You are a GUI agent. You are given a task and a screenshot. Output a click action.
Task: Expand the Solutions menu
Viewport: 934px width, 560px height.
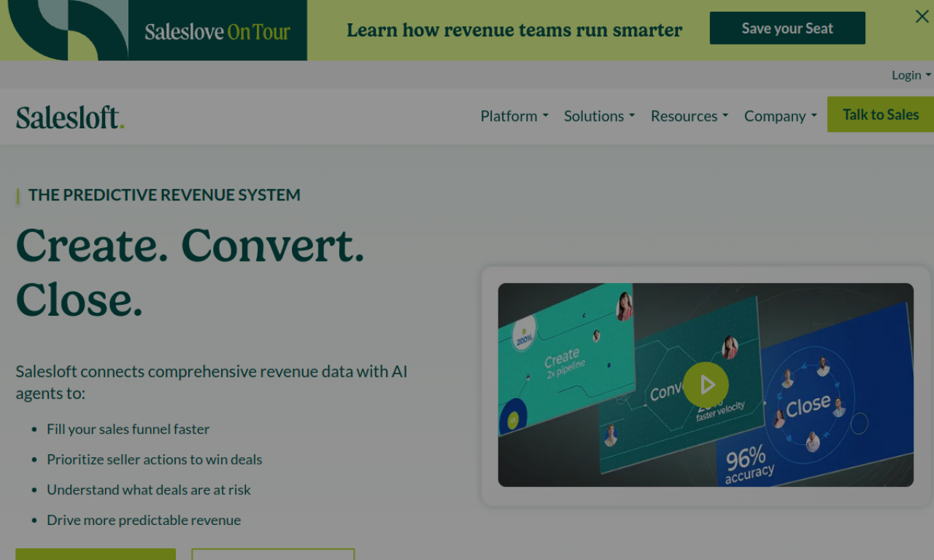click(598, 116)
